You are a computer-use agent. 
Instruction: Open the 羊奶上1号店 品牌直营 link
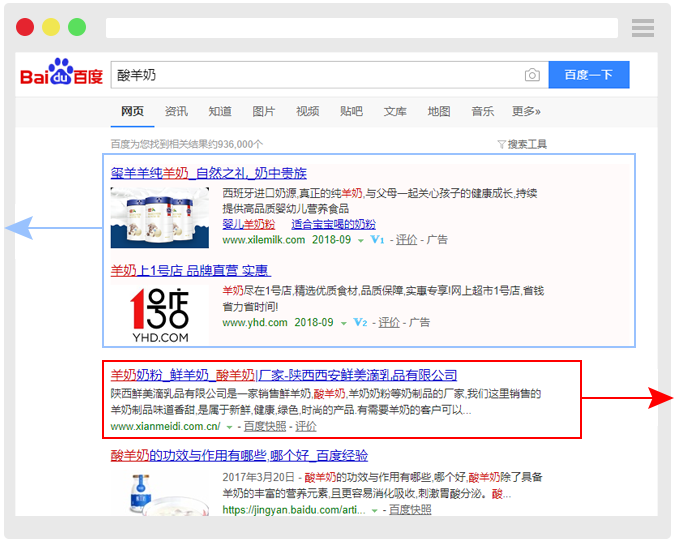click(191, 271)
